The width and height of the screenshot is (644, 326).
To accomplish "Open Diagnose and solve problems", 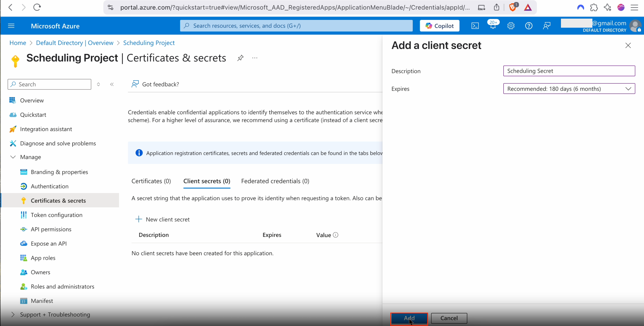I will point(58,143).
